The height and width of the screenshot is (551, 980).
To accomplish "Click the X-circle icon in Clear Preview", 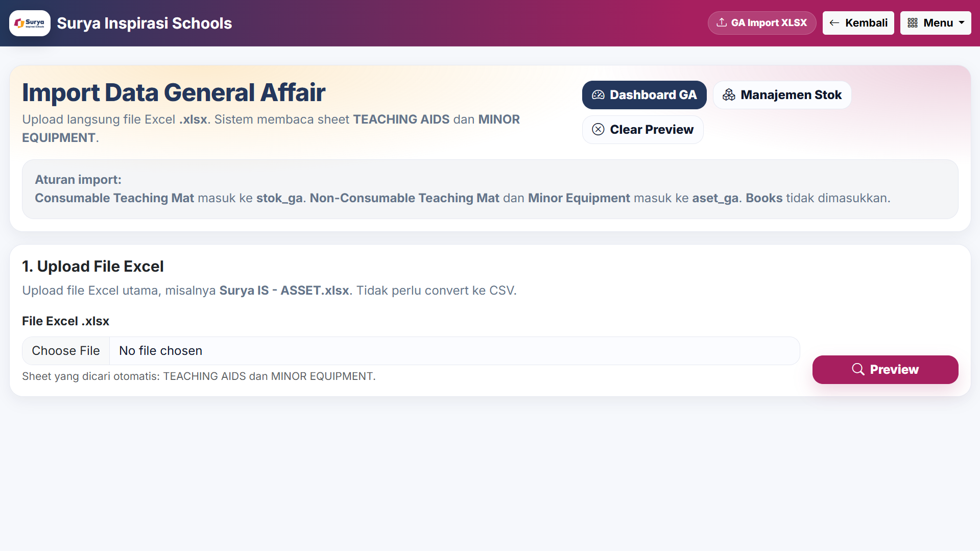I will click(x=598, y=130).
